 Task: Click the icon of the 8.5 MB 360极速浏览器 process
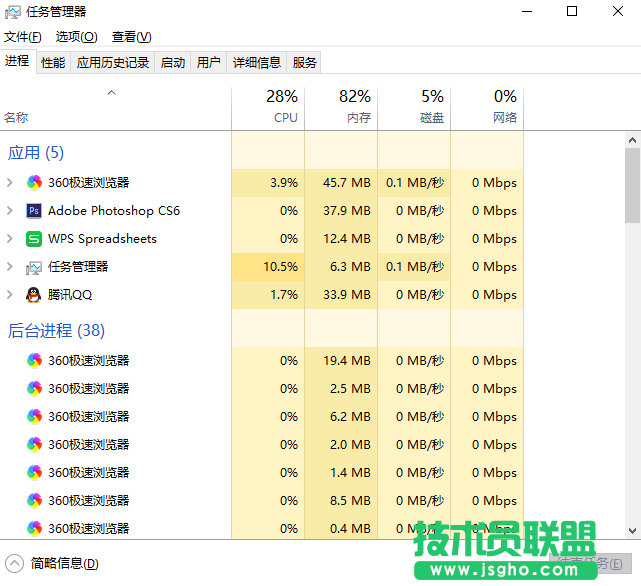coord(34,501)
